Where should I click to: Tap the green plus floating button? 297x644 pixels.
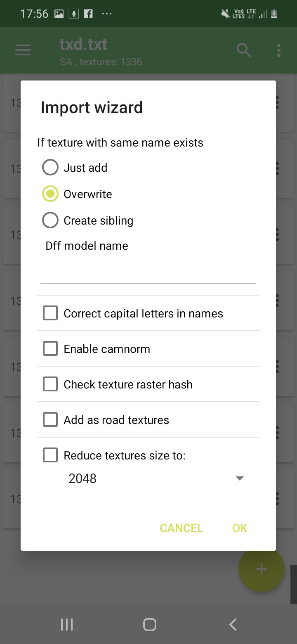point(262,569)
